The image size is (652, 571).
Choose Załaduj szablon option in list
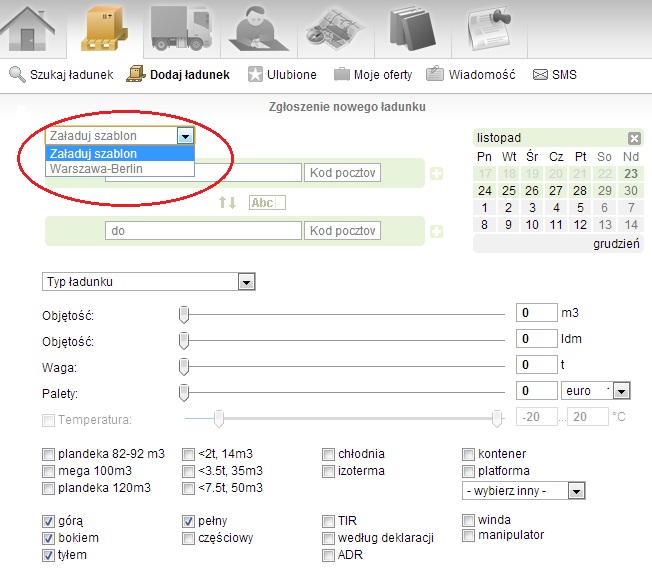coord(120,153)
